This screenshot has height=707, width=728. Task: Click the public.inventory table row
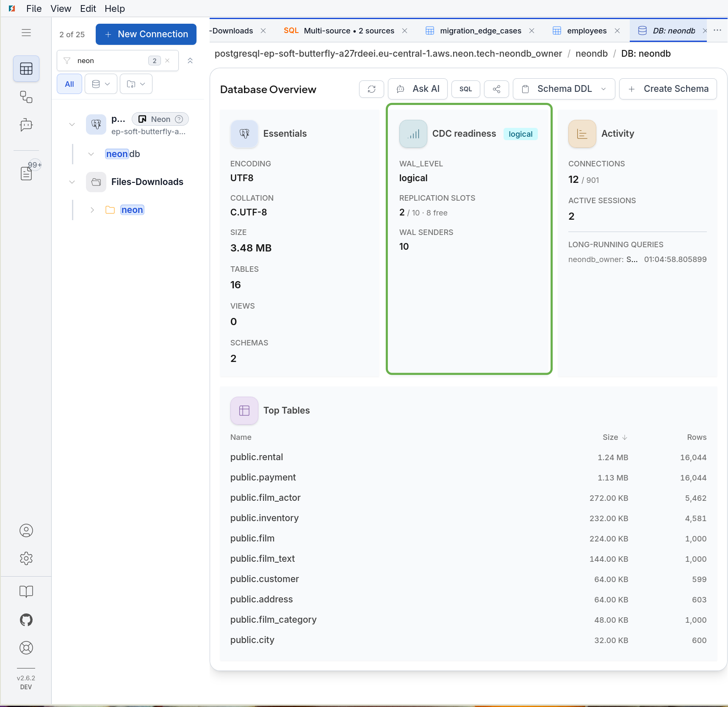tap(468, 518)
